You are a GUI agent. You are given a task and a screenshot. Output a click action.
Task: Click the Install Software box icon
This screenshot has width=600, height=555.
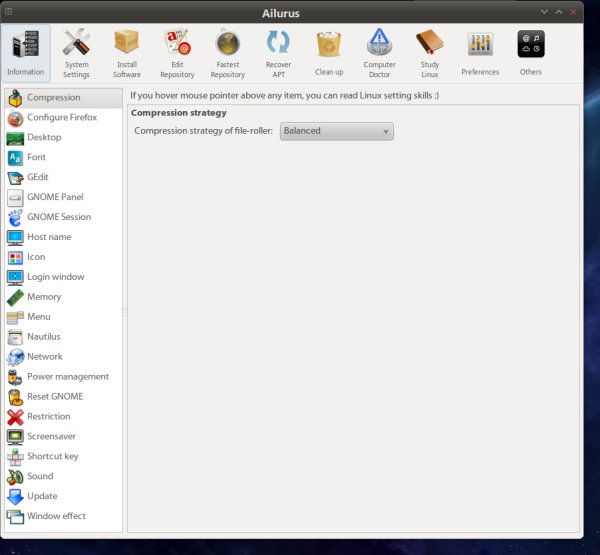click(127, 52)
